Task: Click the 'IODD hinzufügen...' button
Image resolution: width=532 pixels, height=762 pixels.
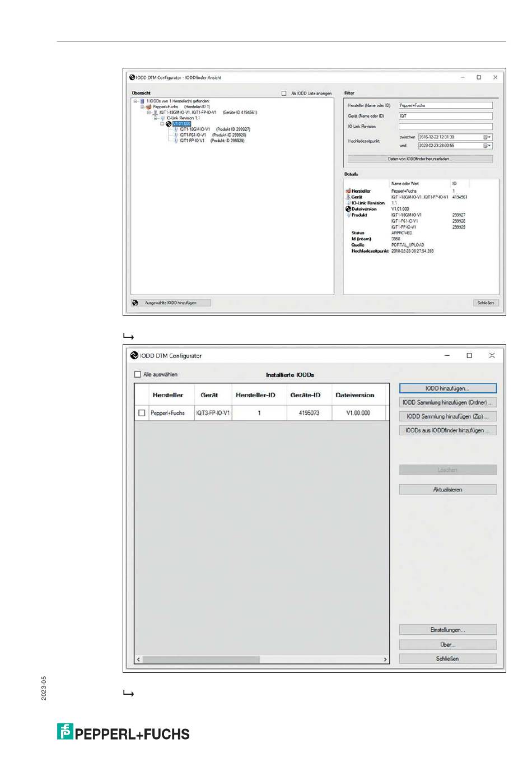Action: 447,388
